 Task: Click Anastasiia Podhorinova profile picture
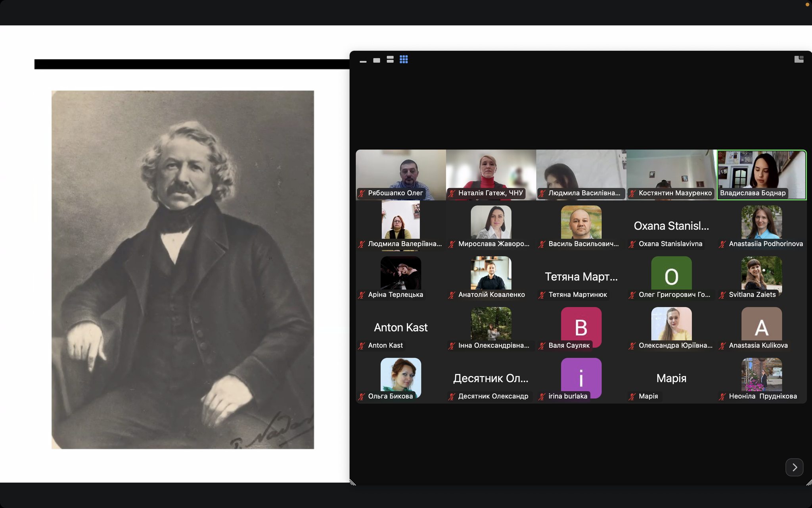point(762,222)
